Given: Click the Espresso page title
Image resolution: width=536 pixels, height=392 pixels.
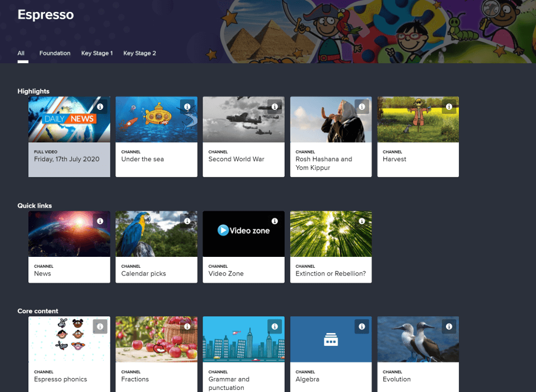Looking at the screenshot, I should (46, 14).
